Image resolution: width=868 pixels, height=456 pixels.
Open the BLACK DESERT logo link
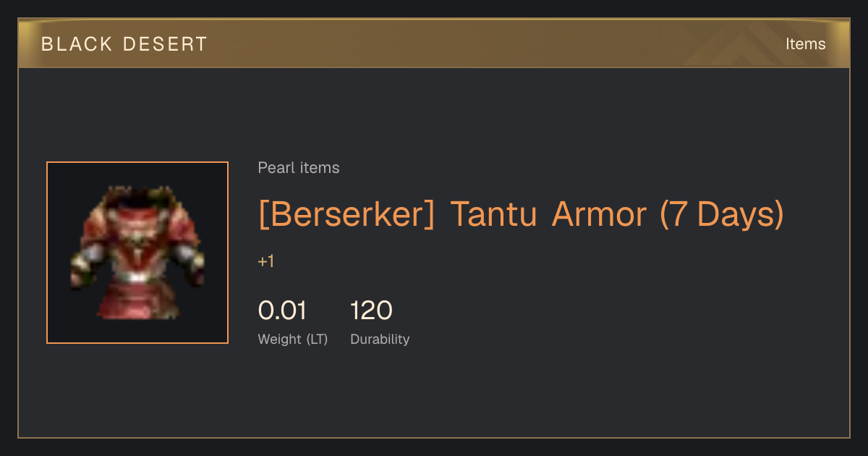pyautogui.click(x=124, y=44)
